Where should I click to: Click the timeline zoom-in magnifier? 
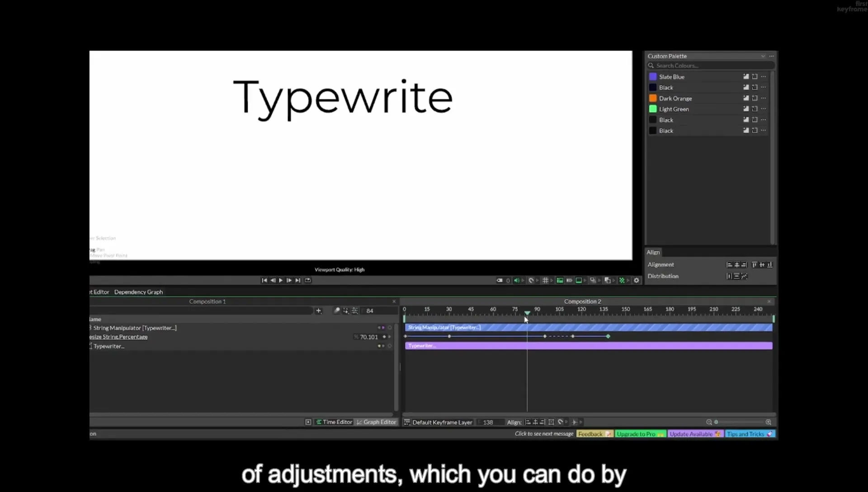coord(768,422)
